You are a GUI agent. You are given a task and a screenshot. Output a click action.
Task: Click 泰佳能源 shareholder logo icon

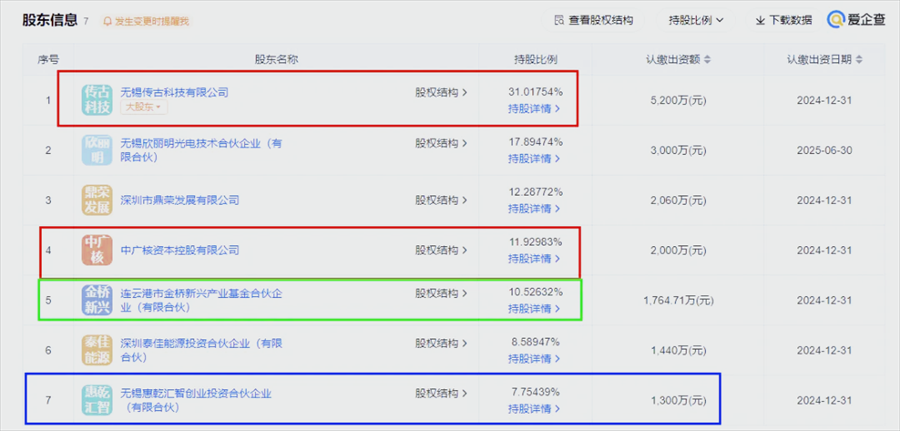[96, 350]
